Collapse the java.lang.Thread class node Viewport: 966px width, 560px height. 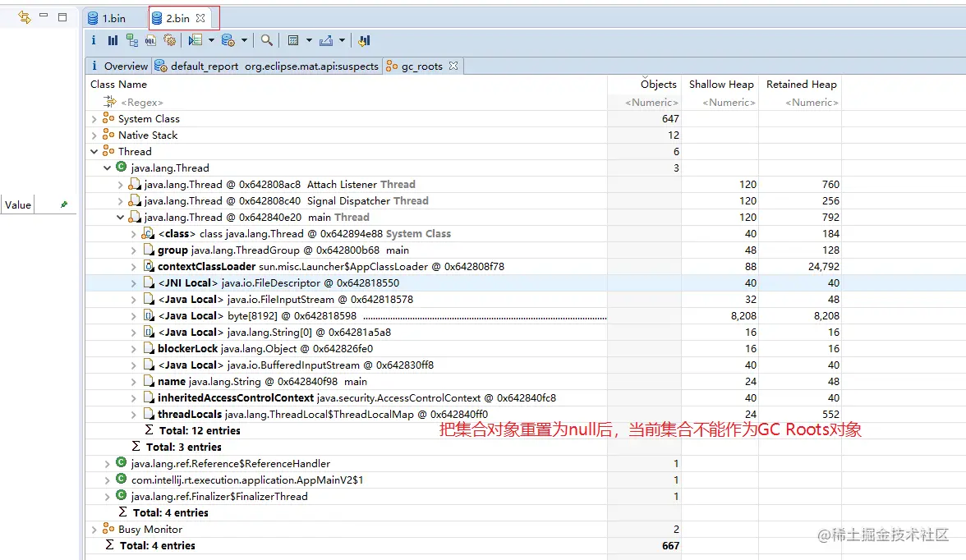click(x=107, y=168)
